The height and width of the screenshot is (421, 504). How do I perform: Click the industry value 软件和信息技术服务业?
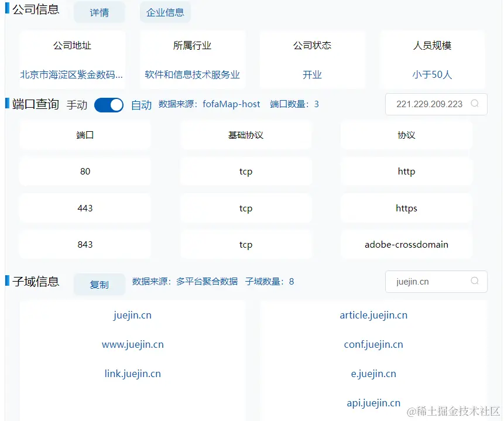tap(192, 74)
